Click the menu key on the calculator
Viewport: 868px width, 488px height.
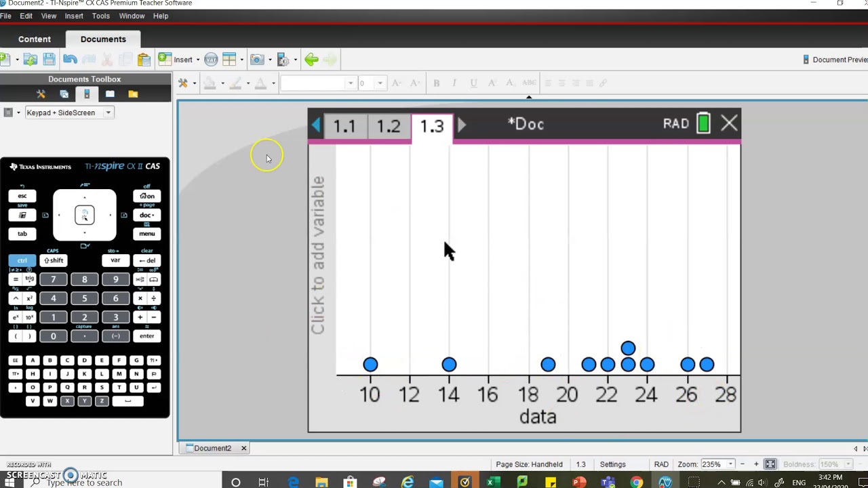click(146, 234)
